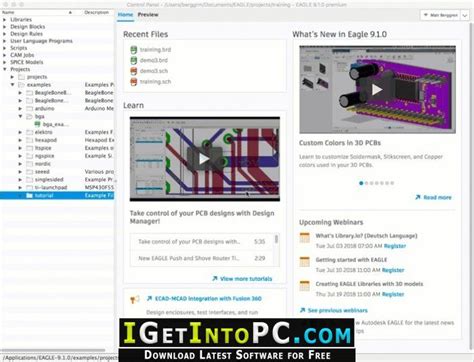Image resolution: width=474 pixels, height=362 pixels.
Task: Click the external-link arrow beside Read more
Action: point(418,197)
